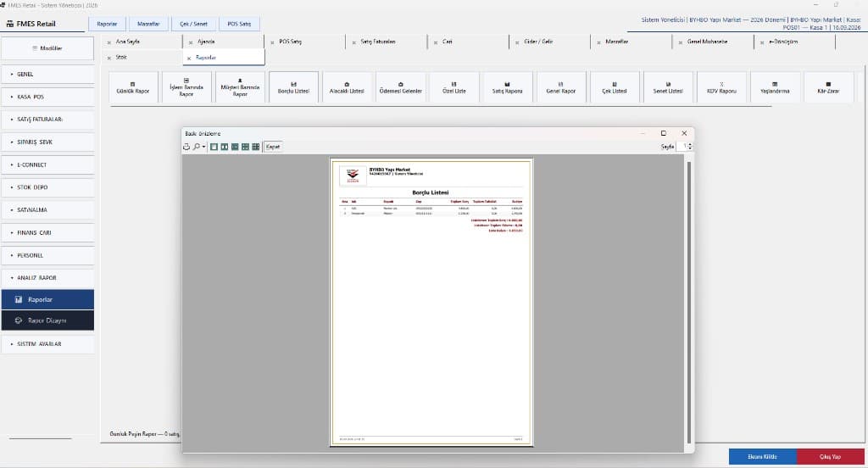The image size is (868, 468).
Task: Click the zoom magnifier in print preview
Action: click(x=196, y=147)
